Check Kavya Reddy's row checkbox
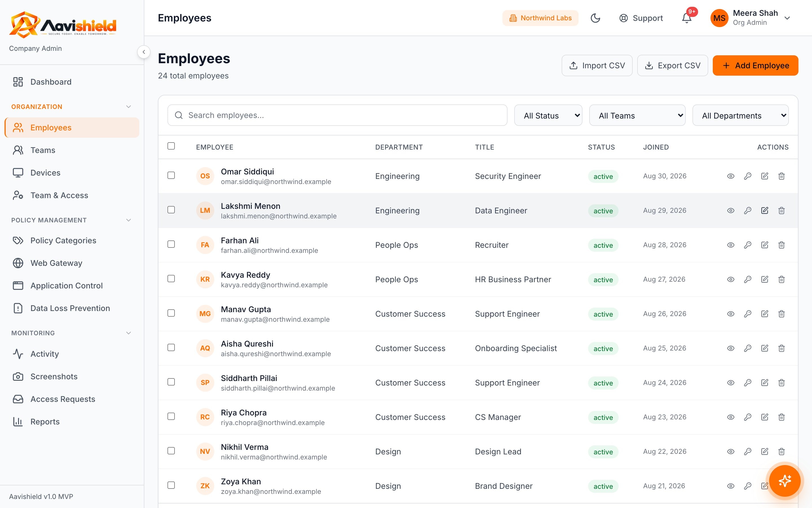This screenshot has width=812, height=508. [x=171, y=279]
